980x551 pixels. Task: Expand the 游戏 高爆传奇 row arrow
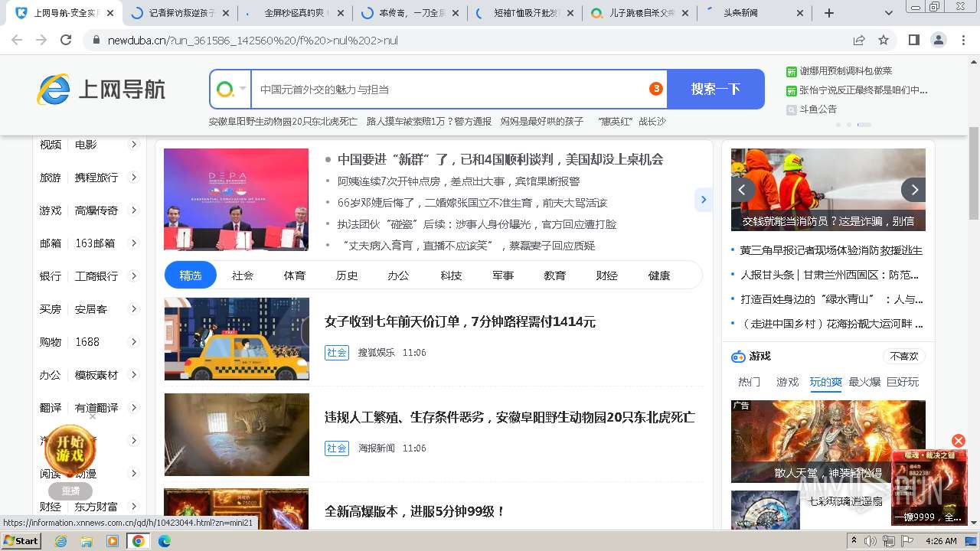click(x=134, y=210)
